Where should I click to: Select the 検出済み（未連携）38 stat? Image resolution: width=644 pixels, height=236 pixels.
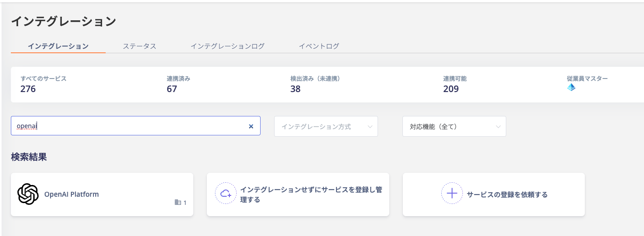coord(315,84)
